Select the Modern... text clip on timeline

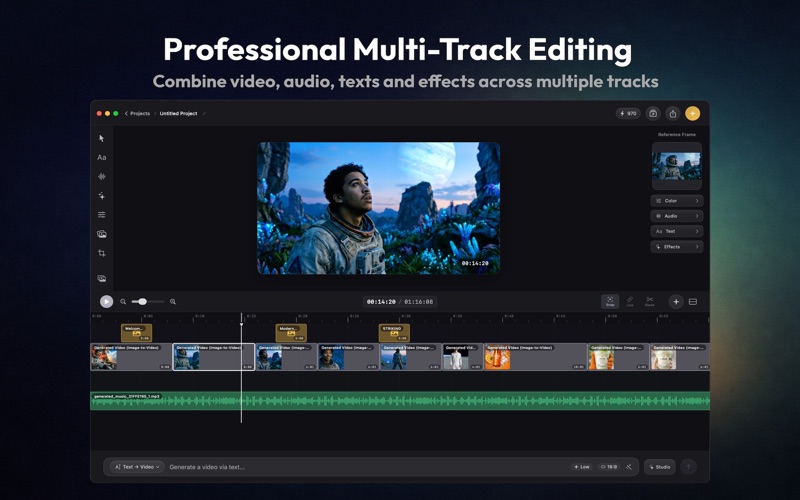pos(291,333)
